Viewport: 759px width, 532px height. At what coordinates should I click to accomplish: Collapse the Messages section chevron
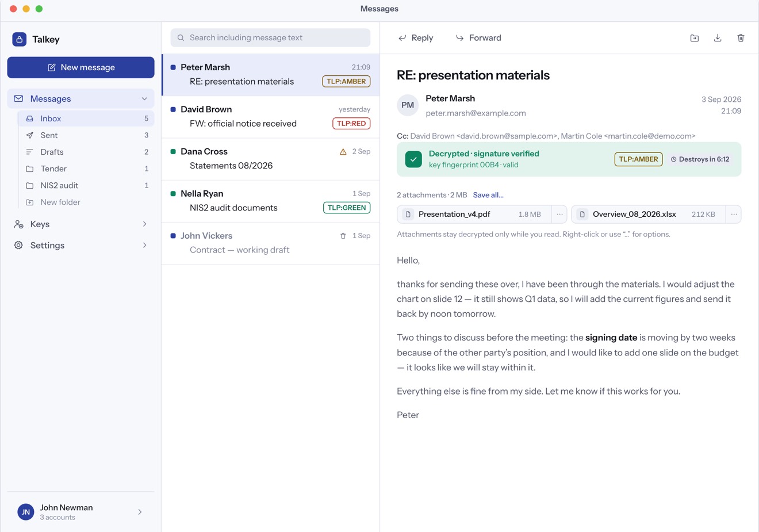coord(144,99)
